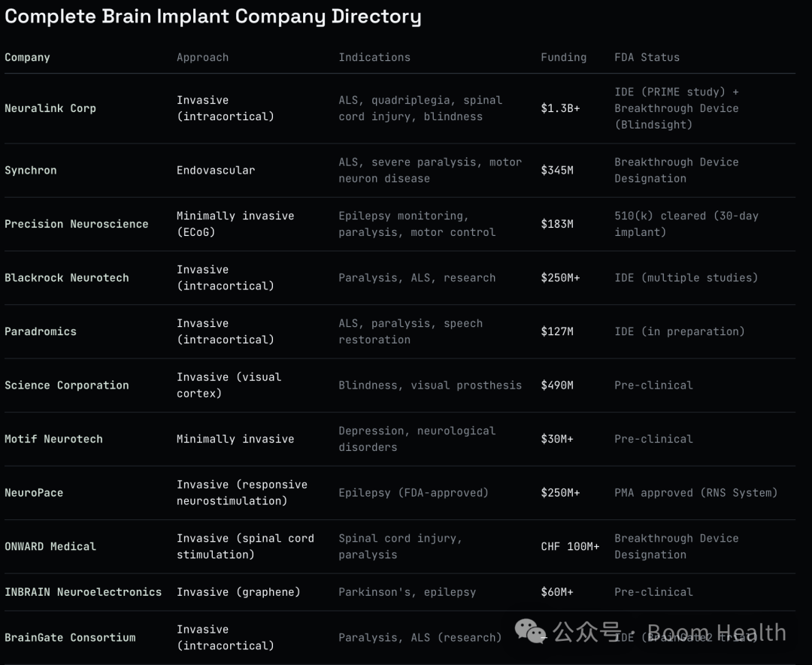The width and height of the screenshot is (812, 665).
Task: Click the Indications column header
Action: tap(374, 57)
